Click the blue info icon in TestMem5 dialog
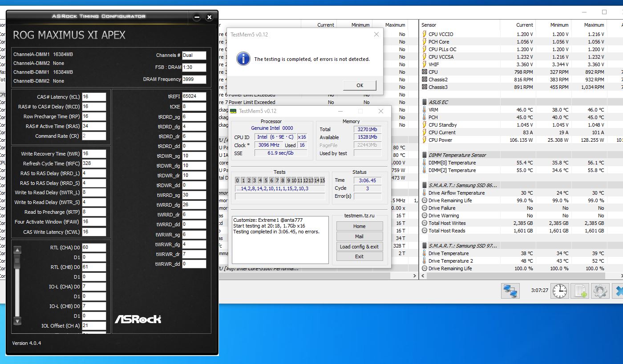The height and width of the screenshot is (364, 623). pyautogui.click(x=243, y=59)
